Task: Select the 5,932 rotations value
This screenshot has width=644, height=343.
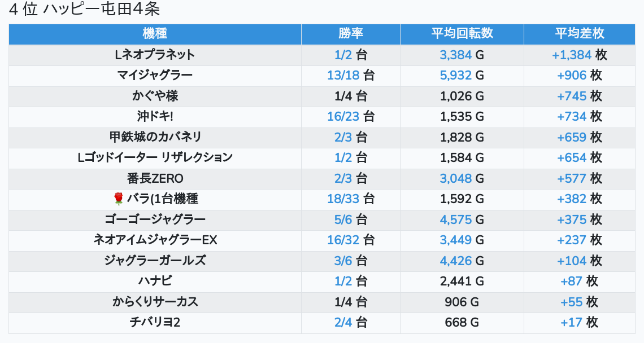Action: [456, 75]
